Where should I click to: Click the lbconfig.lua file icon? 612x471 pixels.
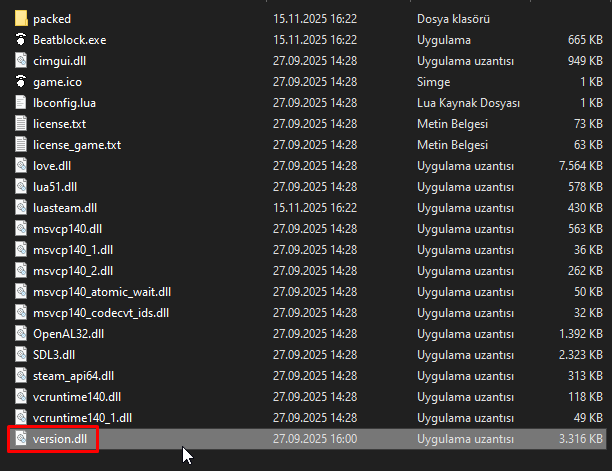coord(21,103)
